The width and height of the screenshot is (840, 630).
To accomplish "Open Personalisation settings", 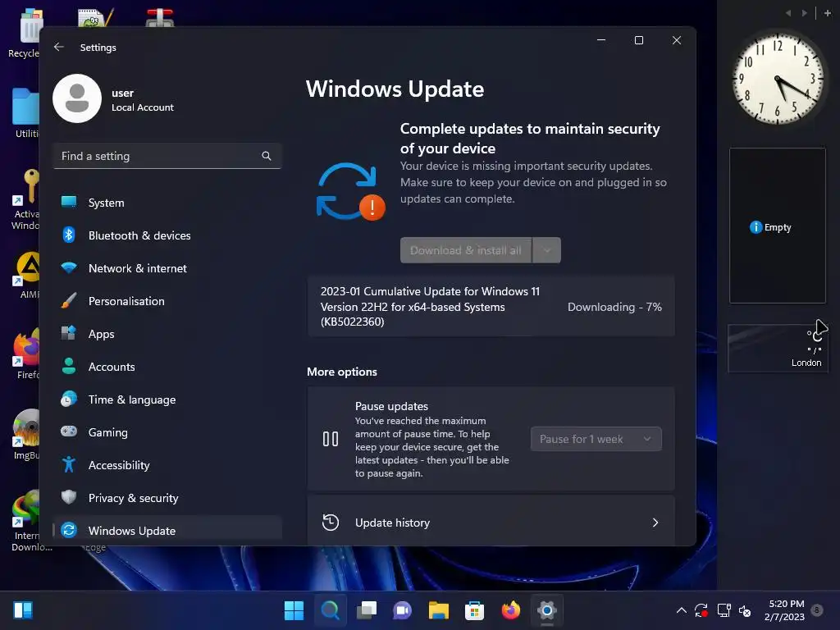I will (167, 301).
